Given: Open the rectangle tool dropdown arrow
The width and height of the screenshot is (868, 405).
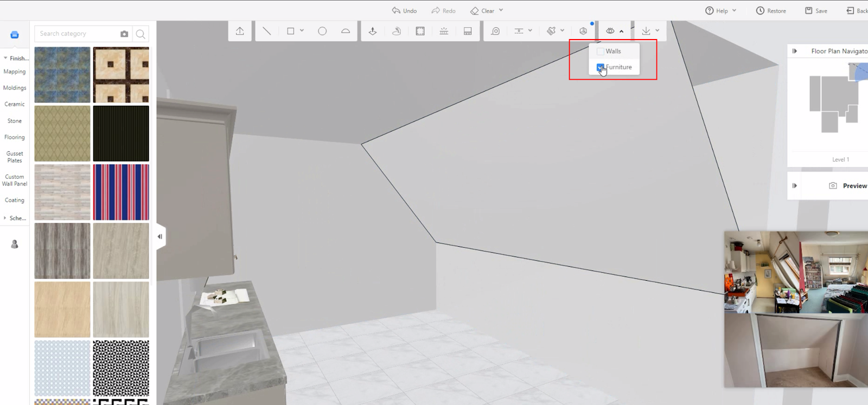Looking at the screenshot, I should pos(302,31).
